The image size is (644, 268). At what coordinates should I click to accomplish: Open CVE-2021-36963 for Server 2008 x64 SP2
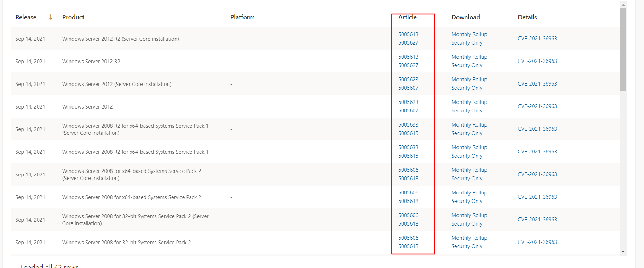tap(537, 197)
